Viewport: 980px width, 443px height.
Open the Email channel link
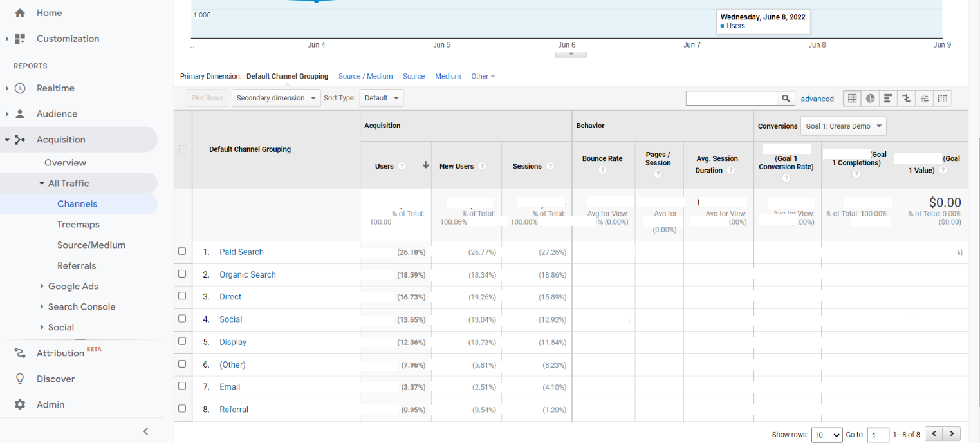230,387
